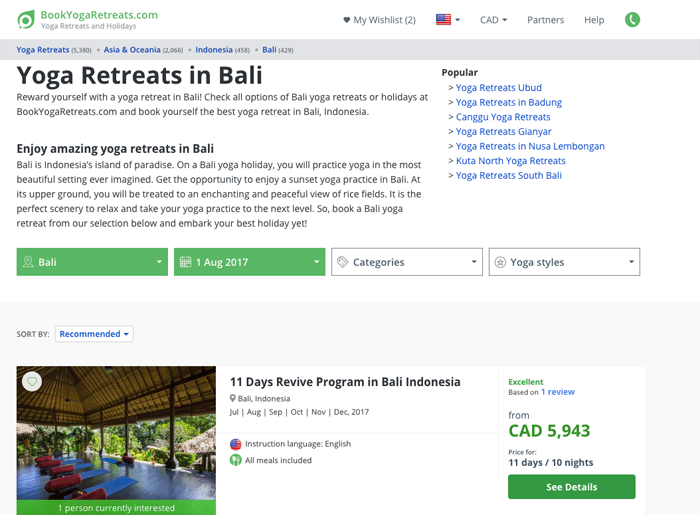Open the Canggu Yoga Retreats link

coord(503,117)
